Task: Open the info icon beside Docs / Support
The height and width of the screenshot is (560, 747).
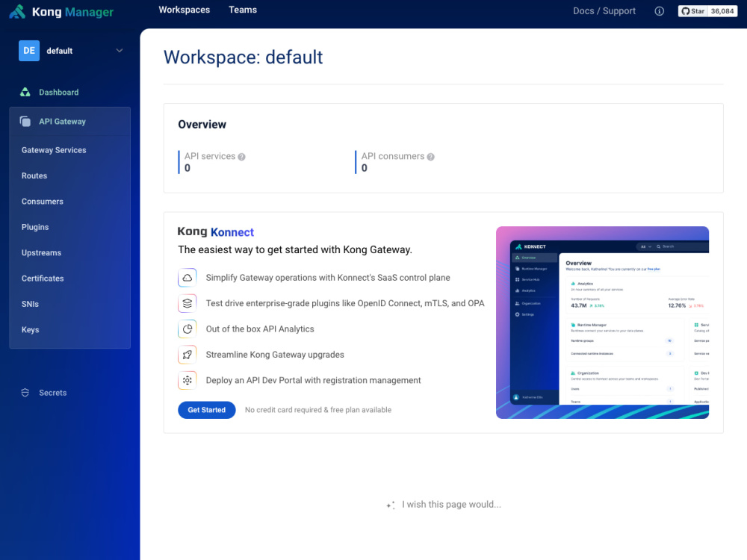Action: (658, 11)
